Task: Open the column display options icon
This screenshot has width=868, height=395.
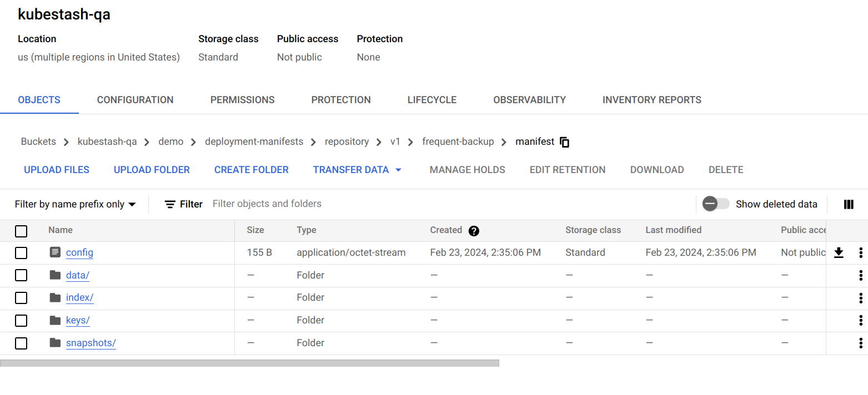Action: pyautogui.click(x=849, y=204)
